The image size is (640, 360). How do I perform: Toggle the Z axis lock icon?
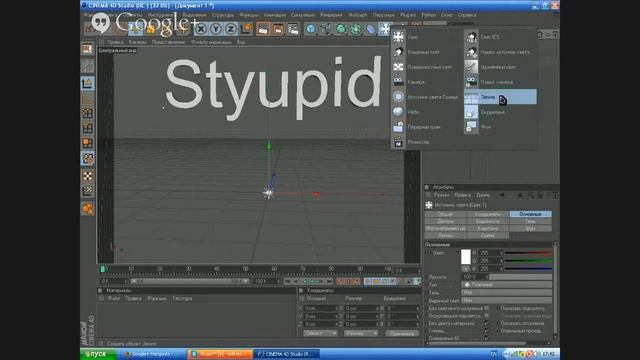231,29
